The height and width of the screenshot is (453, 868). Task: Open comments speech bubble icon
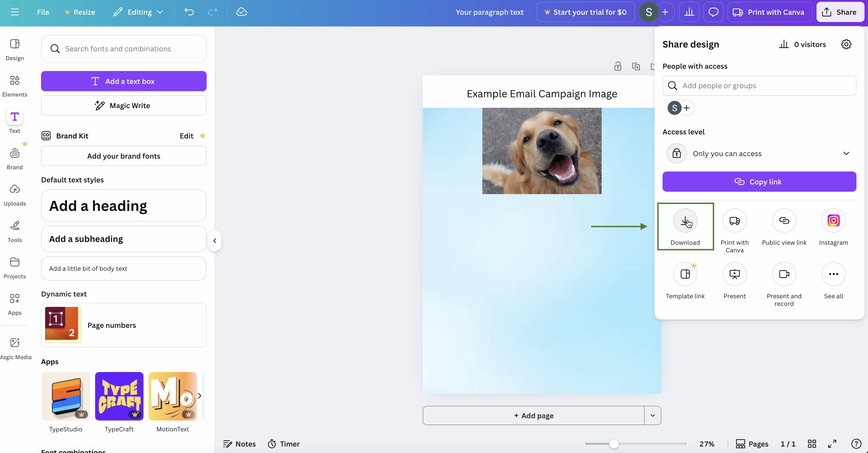click(713, 12)
